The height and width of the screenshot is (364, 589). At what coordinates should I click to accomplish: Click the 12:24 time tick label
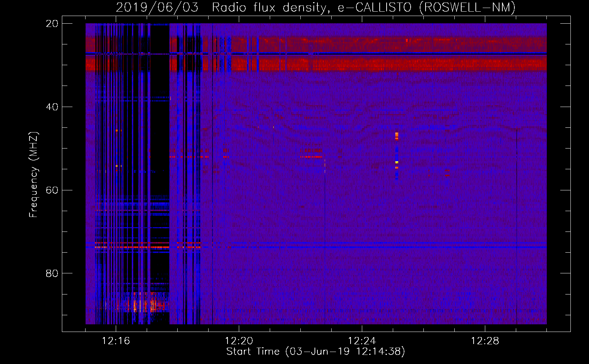pyautogui.click(x=362, y=341)
